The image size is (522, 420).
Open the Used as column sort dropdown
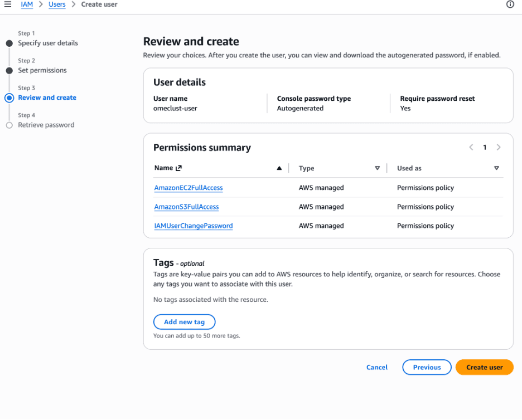(496, 168)
